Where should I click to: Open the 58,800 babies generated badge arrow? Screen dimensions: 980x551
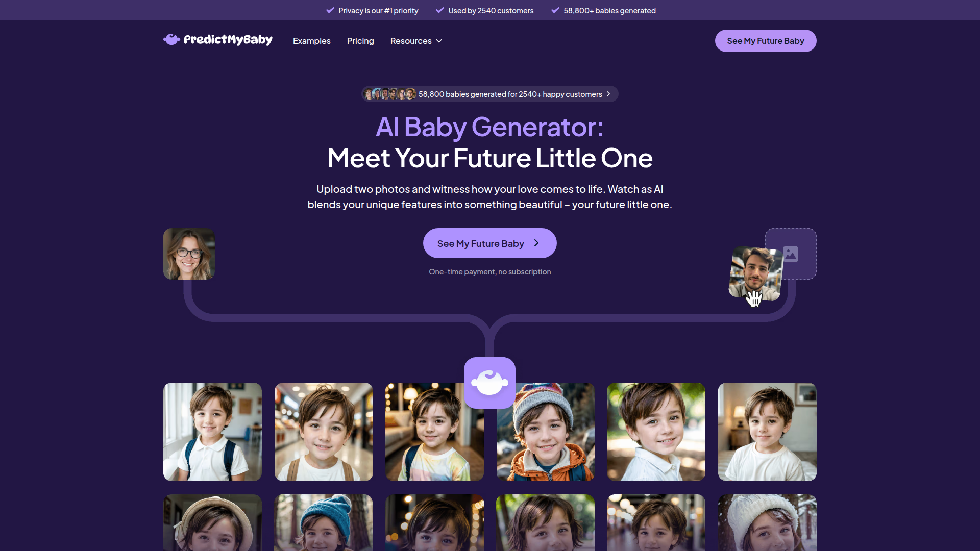pyautogui.click(x=608, y=94)
